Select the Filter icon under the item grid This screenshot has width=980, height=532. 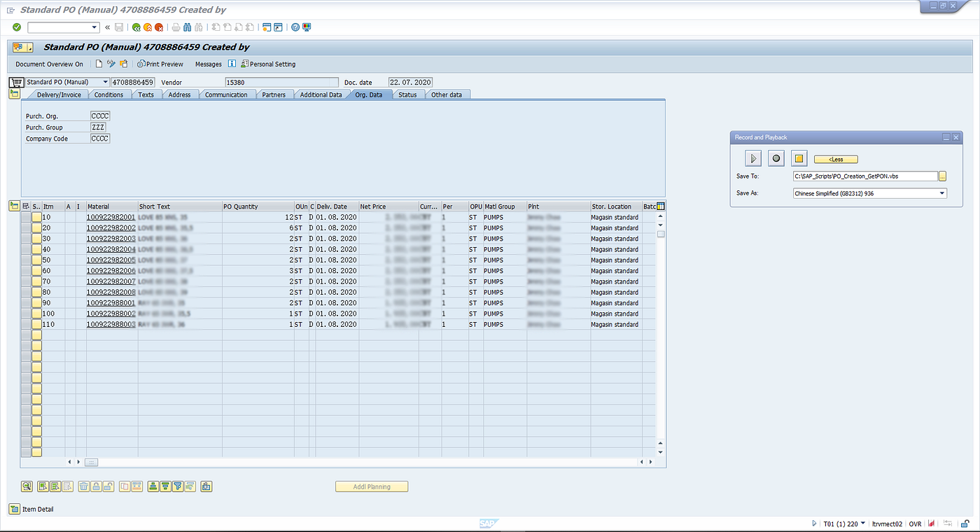(x=178, y=486)
